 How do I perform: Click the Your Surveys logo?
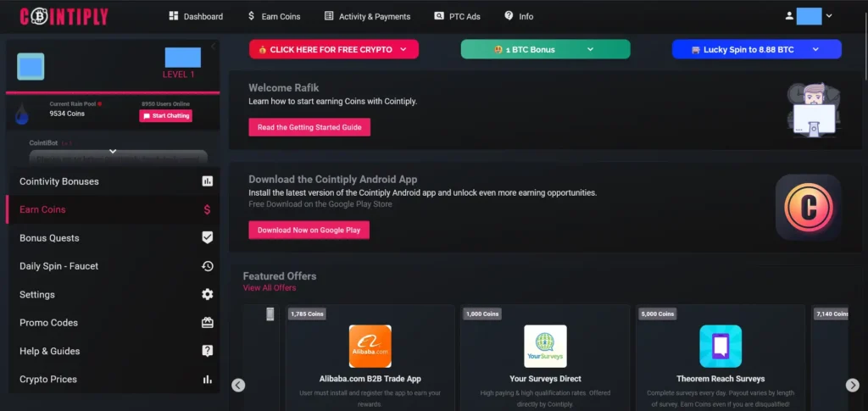pos(545,347)
